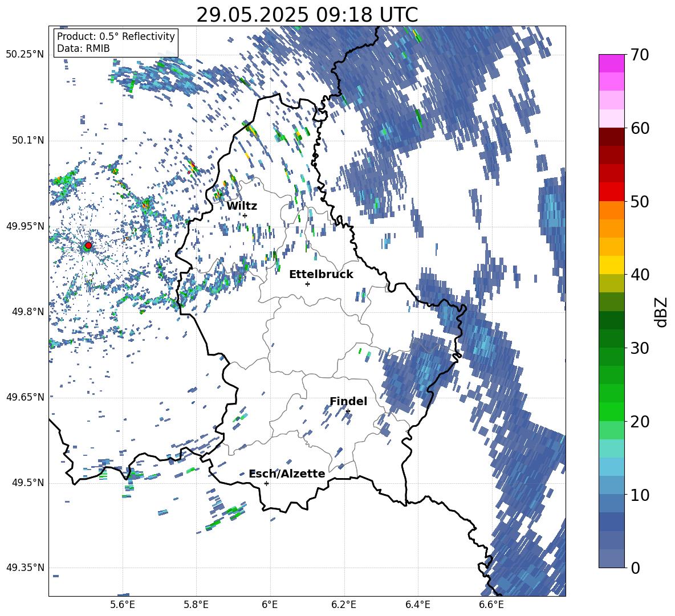Click the 49.5°N latitude label
675x616 pixels.
point(28,483)
